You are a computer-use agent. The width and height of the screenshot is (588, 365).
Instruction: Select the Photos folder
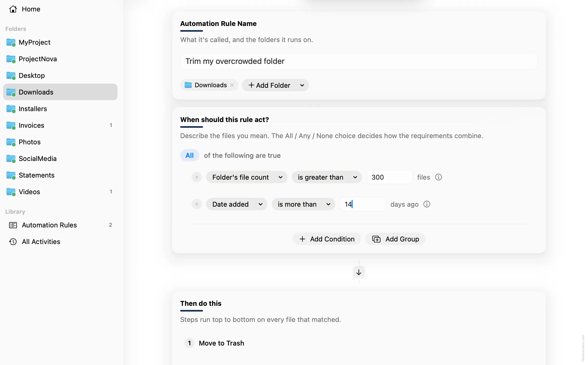point(60,142)
